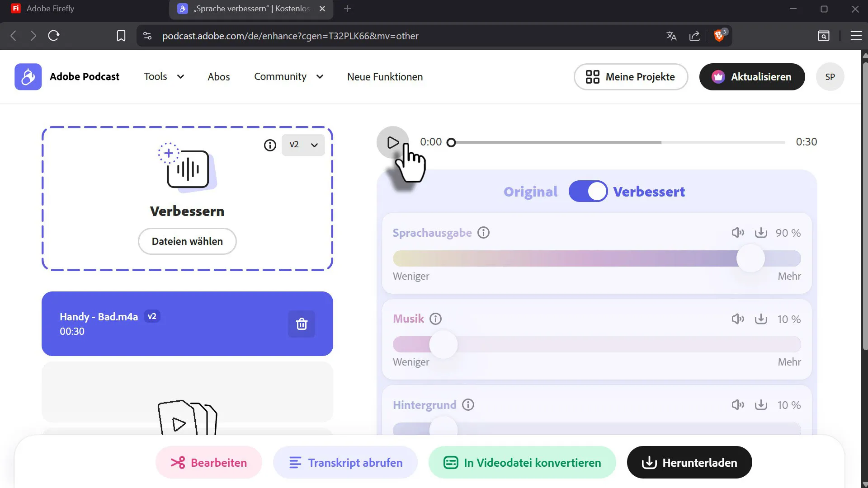Image resolution: width=868 pixels, height=488 pixels.
Task: Open the Brave Shields icon
Action: coord(719,36)
